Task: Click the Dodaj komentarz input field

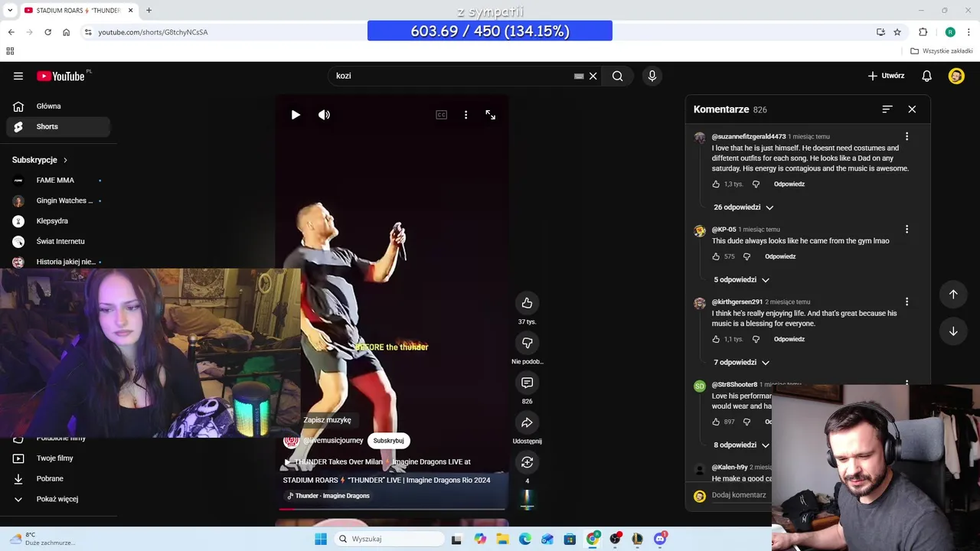Action: pos(739,495)
